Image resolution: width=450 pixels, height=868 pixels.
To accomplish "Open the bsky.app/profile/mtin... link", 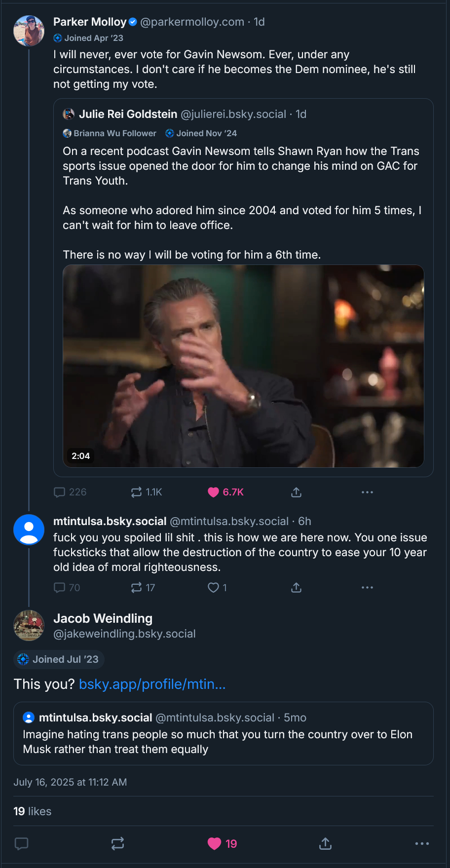I will point(152,684).
